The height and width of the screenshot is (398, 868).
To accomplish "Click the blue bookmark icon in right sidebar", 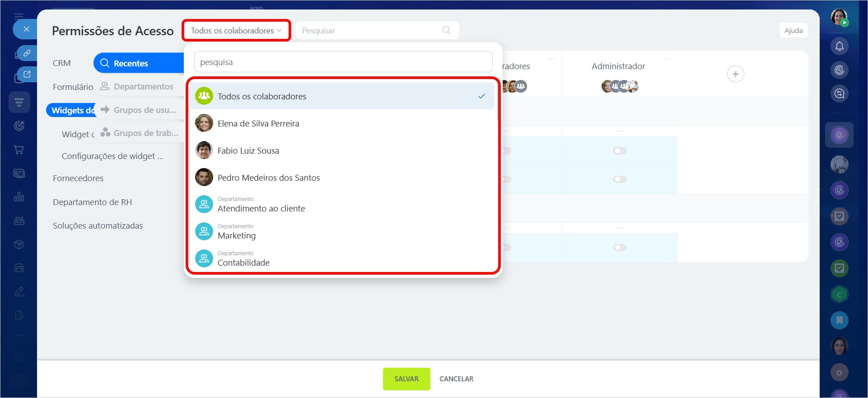I will click(839, 320).
